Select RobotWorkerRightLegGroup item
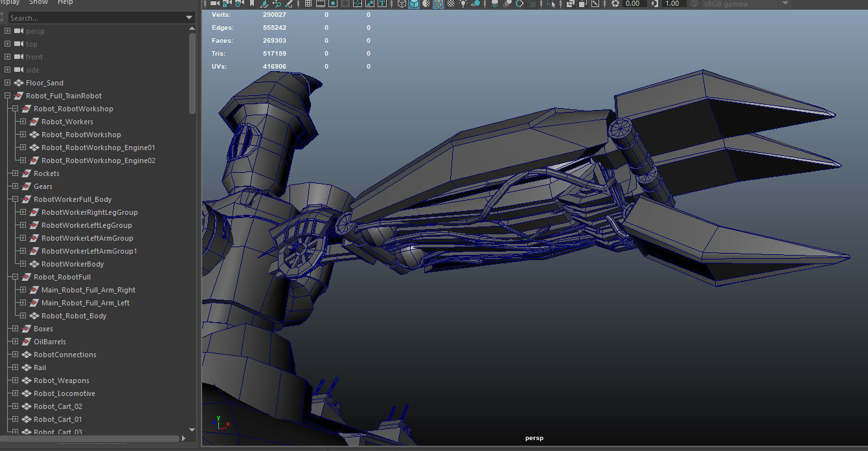 point(89,212)
